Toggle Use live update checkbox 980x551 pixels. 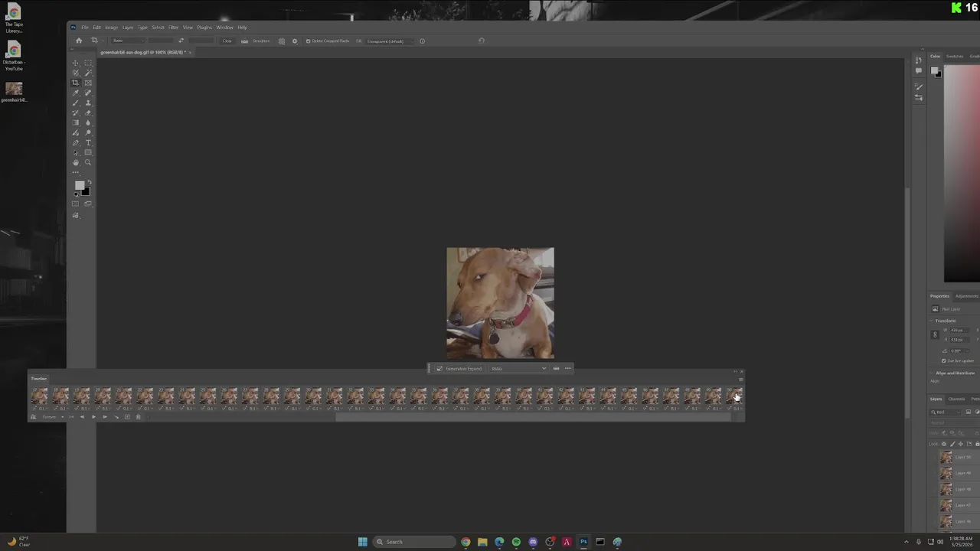944,360
